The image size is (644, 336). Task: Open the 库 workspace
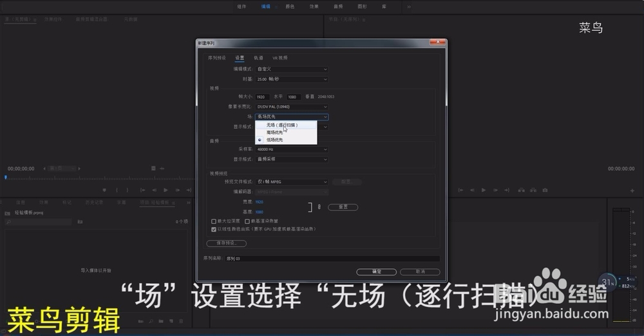pos(384,6)
